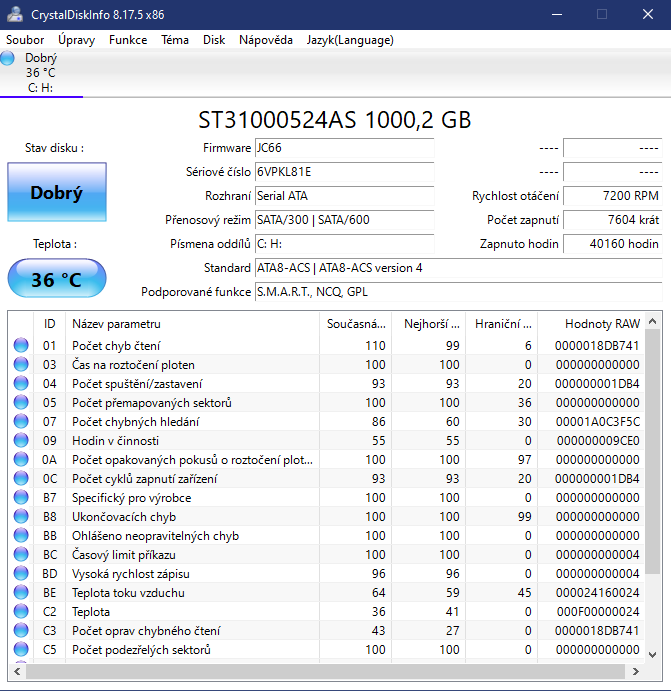Open the Jazyk(Language) menu

(350, 40)
